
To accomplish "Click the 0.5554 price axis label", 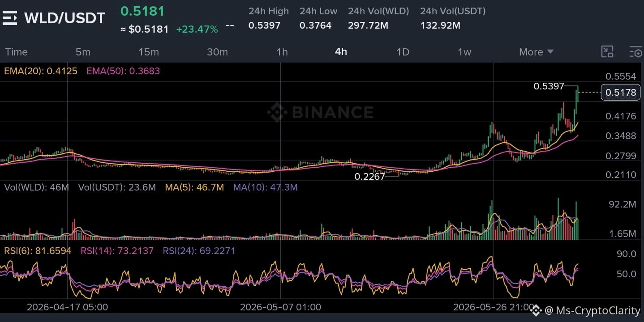I will [x=621, y=76].
